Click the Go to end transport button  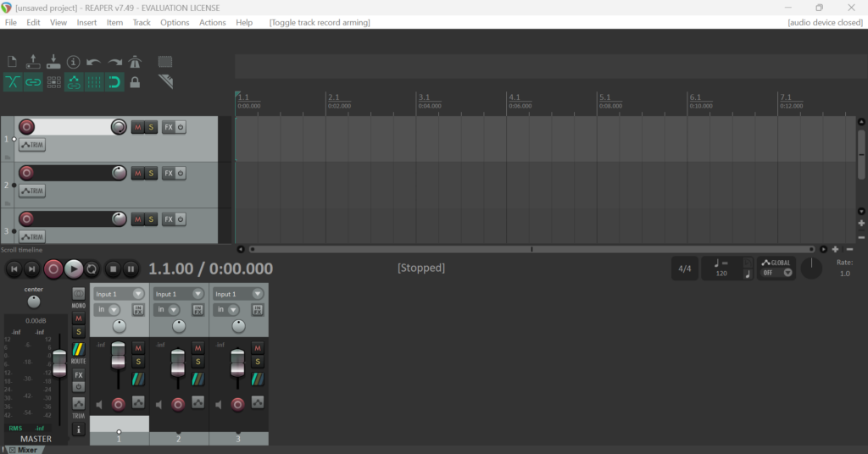(x=32, y=269)
